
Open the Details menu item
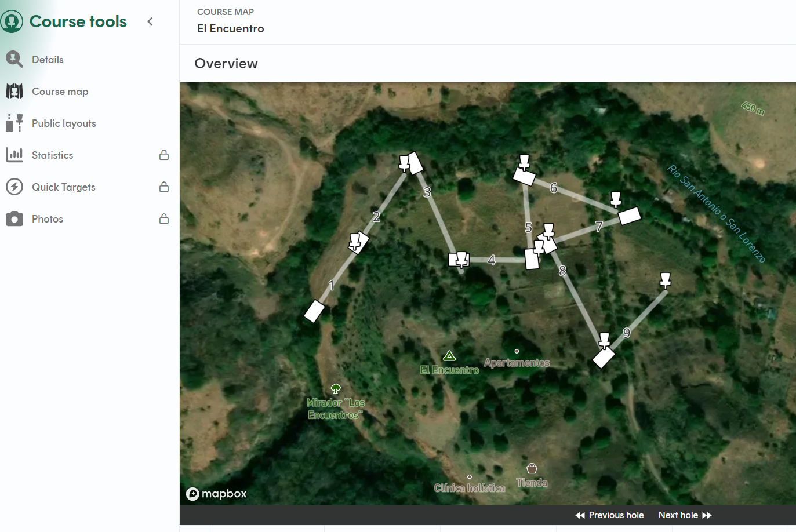click(x=48, y=60)
